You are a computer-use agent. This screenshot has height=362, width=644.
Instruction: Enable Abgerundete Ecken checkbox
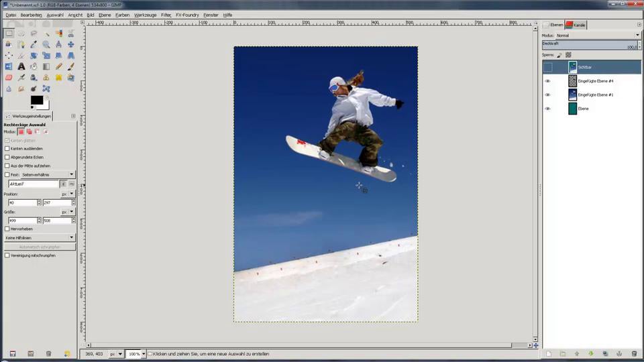tap(7, 157)
